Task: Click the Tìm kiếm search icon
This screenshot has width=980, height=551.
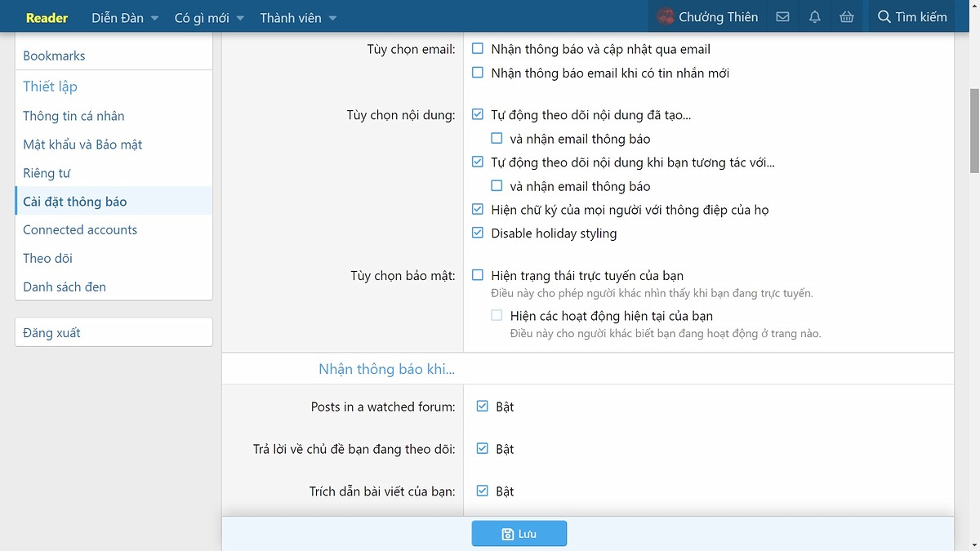Action: 884,17
